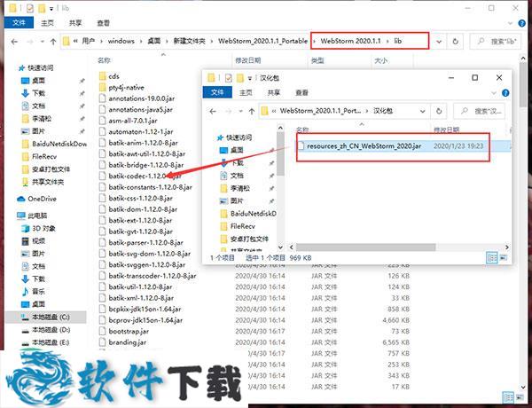Open 视频 in lib sidebar

pyautogui.click(x=38, y=241)
